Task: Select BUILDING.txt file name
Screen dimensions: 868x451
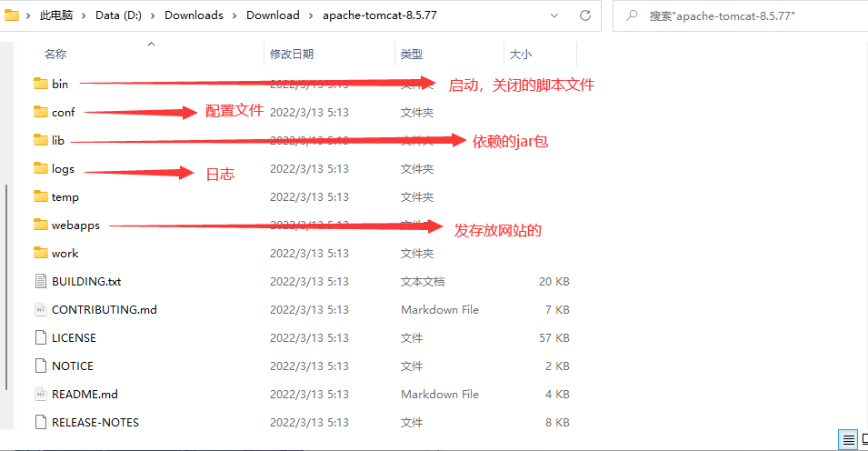Action: coord(86,282)
